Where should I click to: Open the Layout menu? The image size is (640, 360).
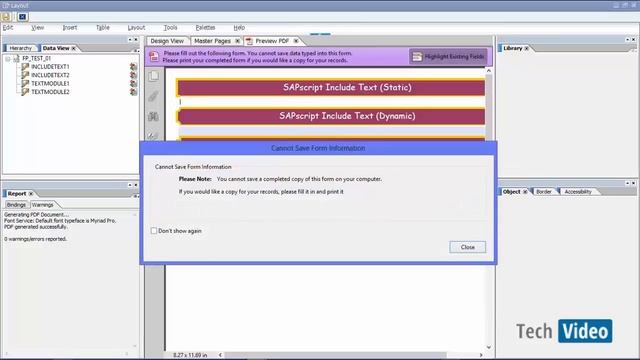[136, 27]
